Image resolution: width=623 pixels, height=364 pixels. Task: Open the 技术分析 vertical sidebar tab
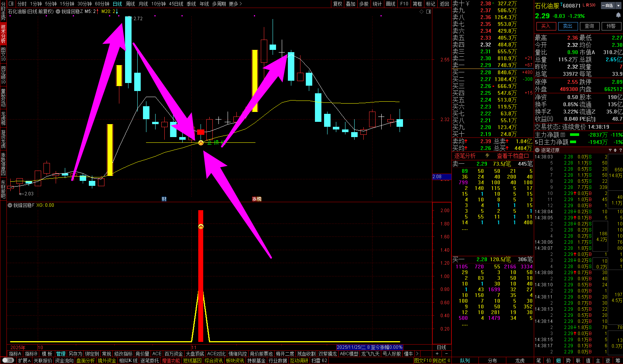[3, 34]
